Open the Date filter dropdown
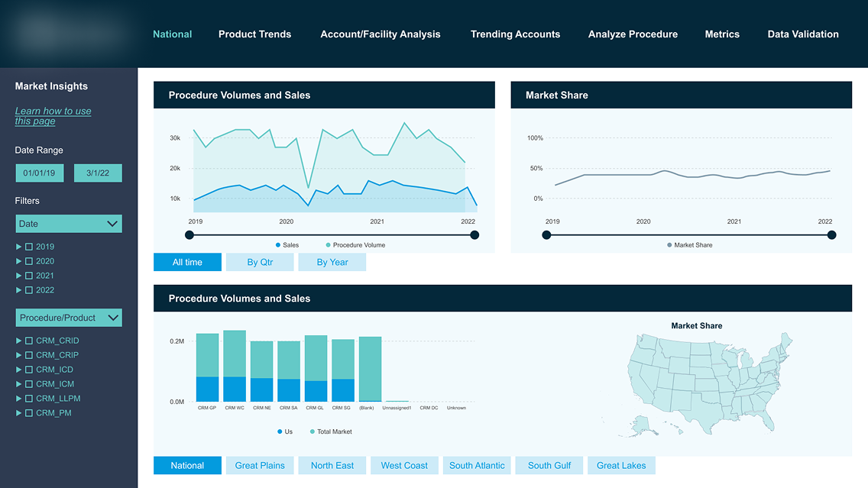Screen dimensions: 868x488 [69, 224]
